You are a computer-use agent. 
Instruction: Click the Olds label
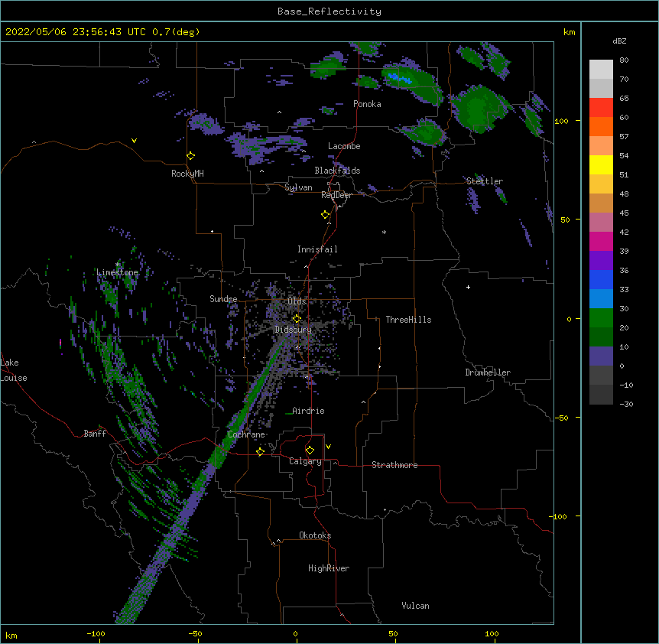point(297,301)
